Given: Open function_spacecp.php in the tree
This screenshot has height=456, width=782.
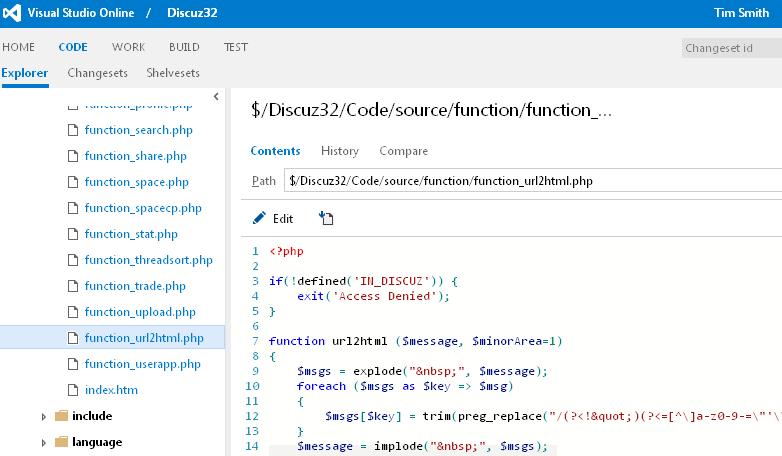Looking at the screenshot, I should coord(143,208).
